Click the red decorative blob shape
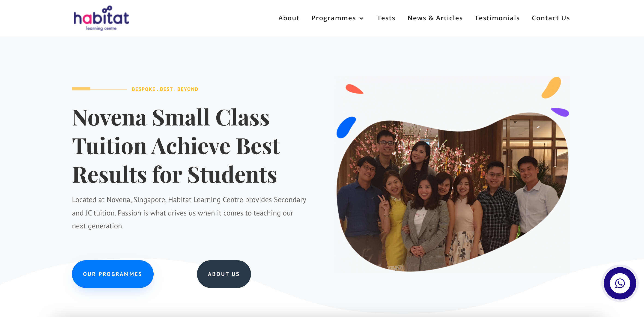Image resolution: width=644 pixels, height=317 pixels. click(354, 89)
